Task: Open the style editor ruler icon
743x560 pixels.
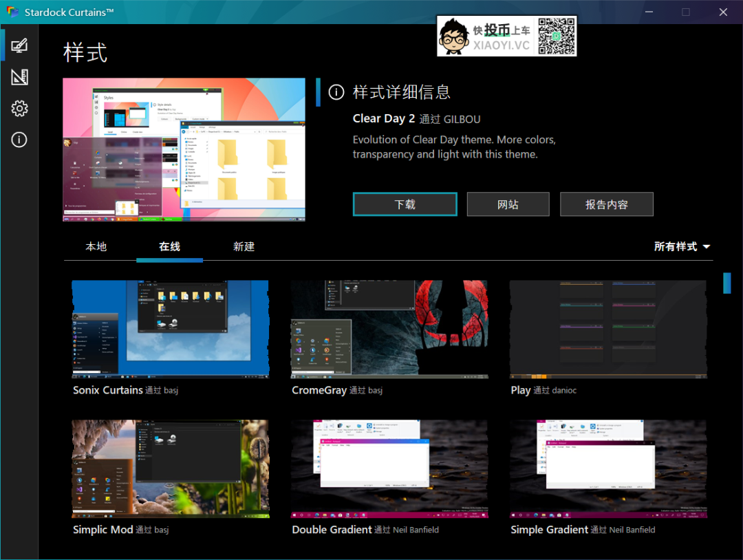Action: click(x=19, y=77)
